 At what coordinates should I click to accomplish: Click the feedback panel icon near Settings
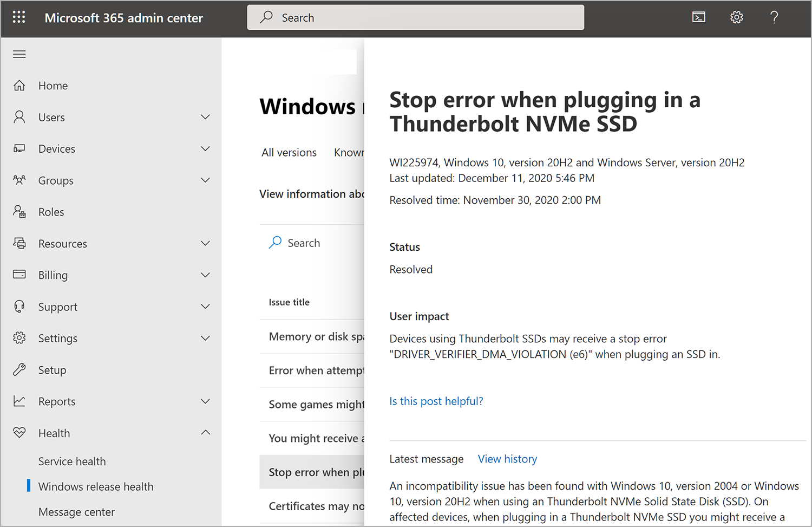click(x=698, y=17)
